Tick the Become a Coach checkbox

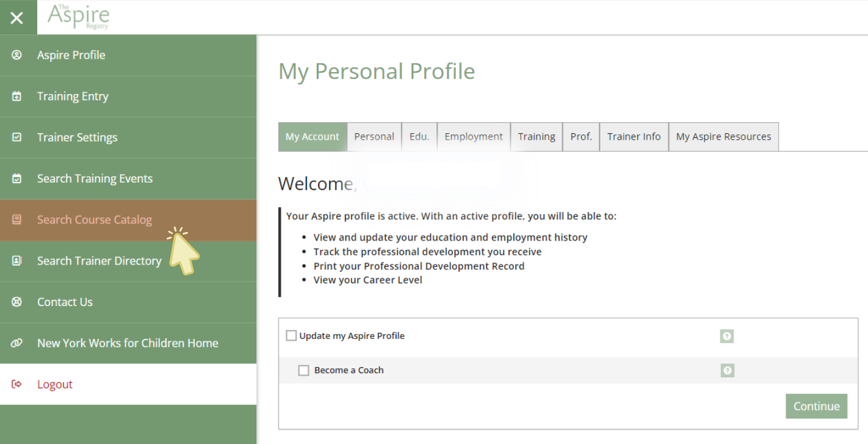303,370
